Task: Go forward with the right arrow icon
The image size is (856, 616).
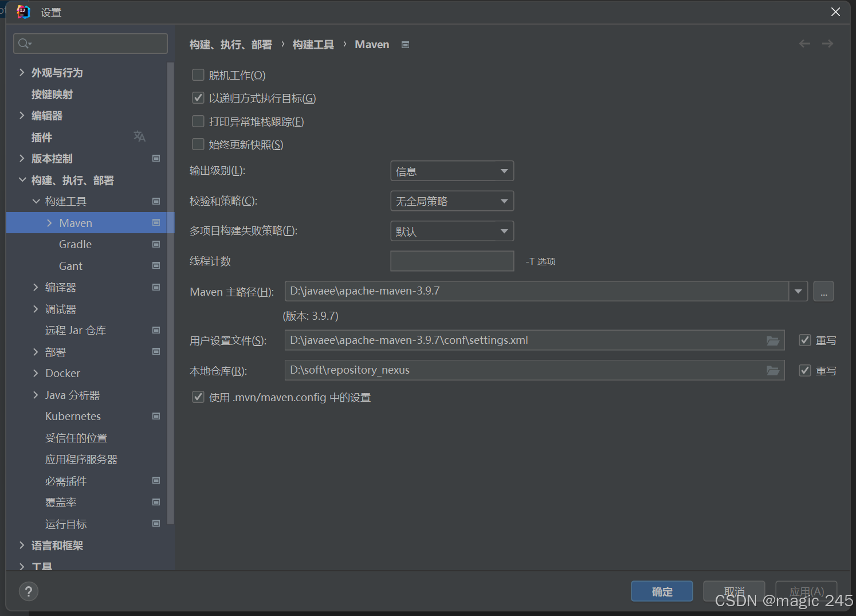Action: 827,44
